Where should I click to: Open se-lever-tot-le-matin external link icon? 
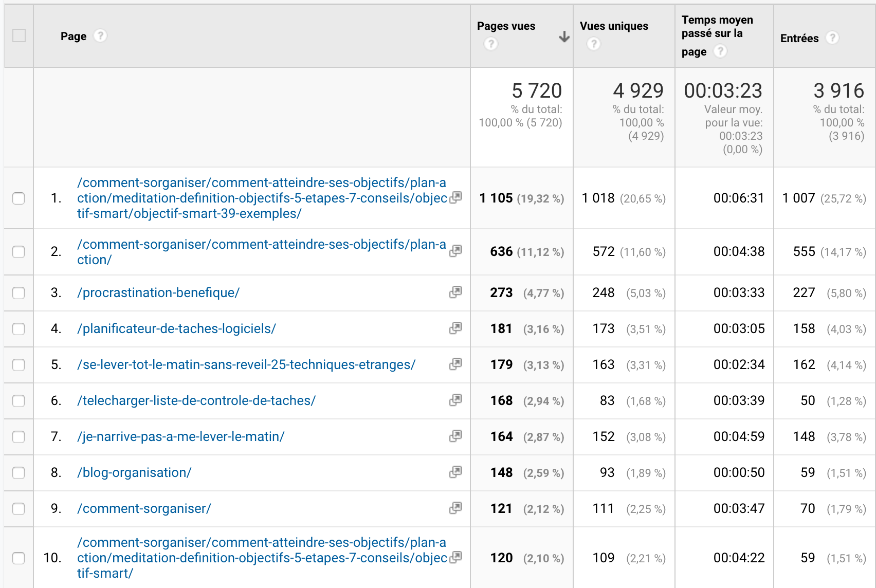click(455, 364)
